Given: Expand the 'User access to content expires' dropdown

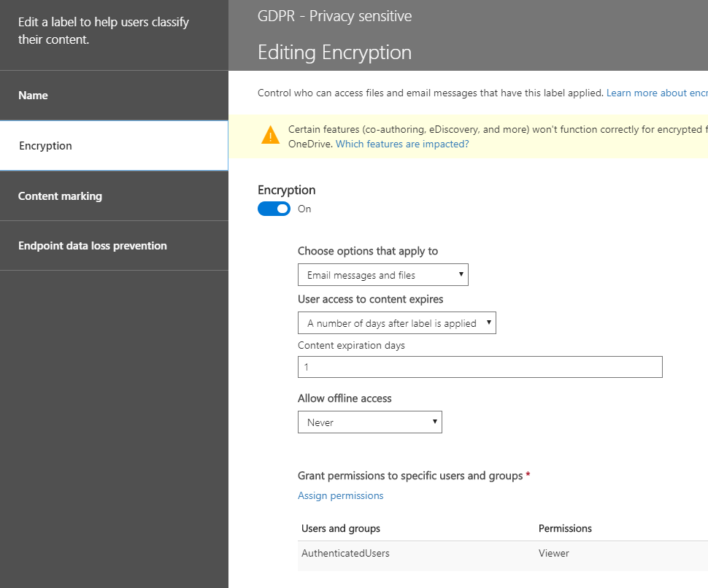Looking at the screenshot, I should tap(396, 322).
